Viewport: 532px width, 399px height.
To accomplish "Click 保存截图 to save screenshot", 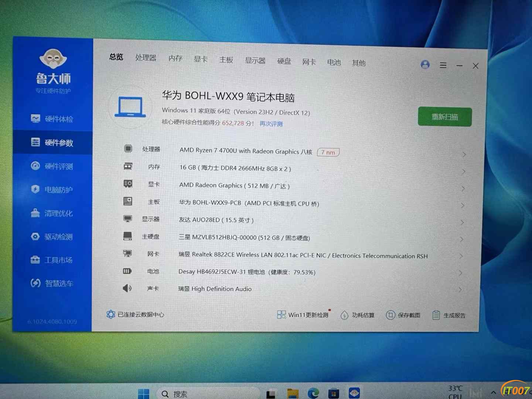I will coord(403,315).
